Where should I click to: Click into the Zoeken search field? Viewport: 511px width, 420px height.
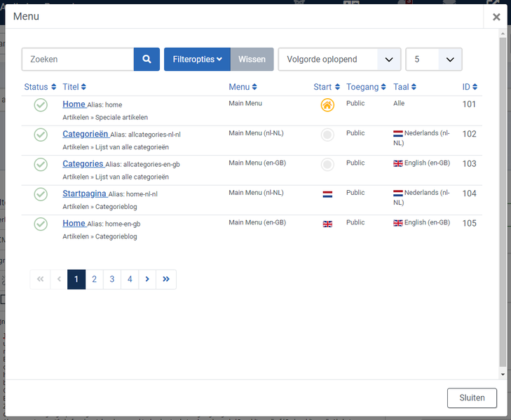78,60
